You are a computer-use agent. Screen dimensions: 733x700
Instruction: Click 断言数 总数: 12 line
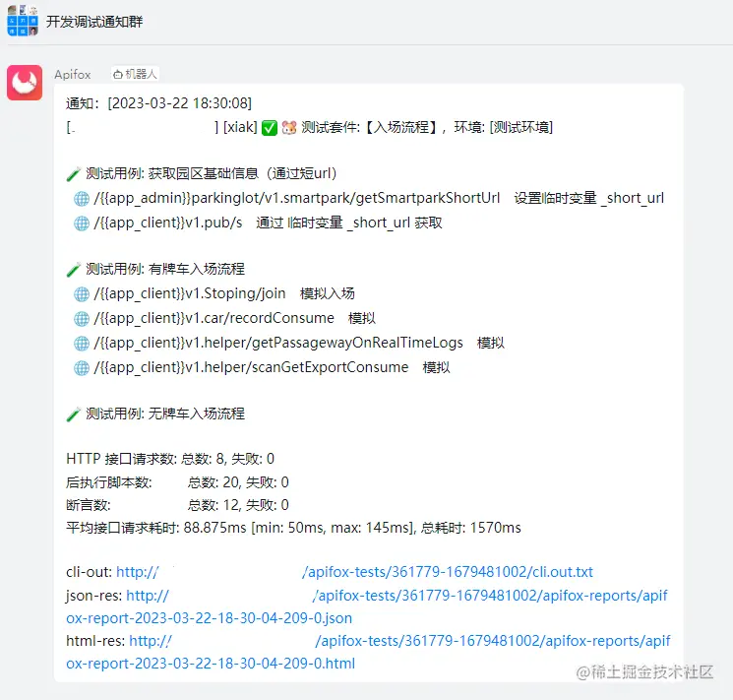[178, 505]
